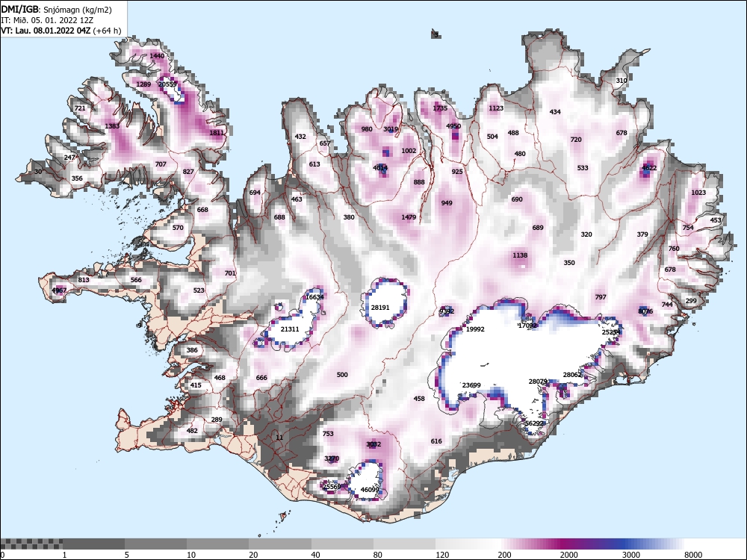Click the value label 616

(436, 441)
